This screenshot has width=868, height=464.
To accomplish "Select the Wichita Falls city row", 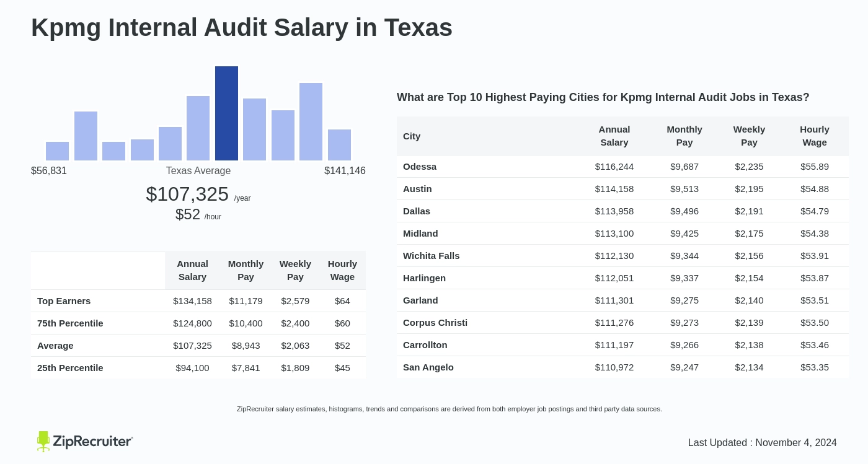I will pyautogui.click(x=623, y=256).
